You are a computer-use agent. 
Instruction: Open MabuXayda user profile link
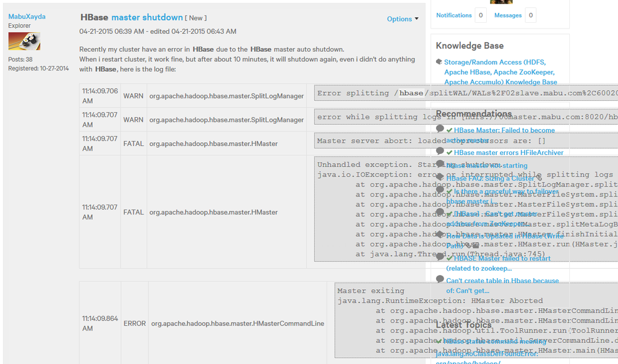(x=27, y=17)
